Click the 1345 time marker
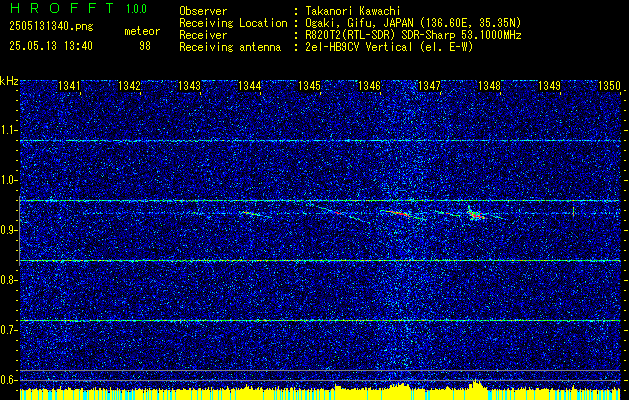 (309, 86)
